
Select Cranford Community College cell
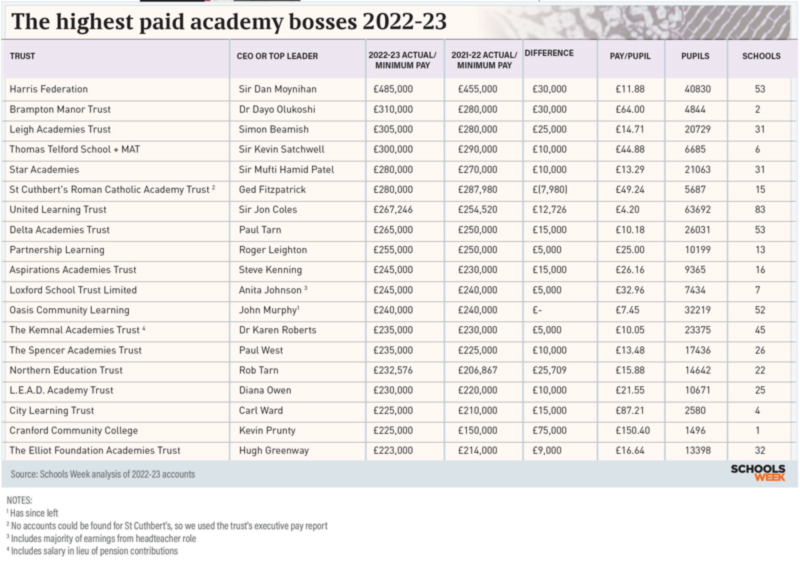coord(73,430)
